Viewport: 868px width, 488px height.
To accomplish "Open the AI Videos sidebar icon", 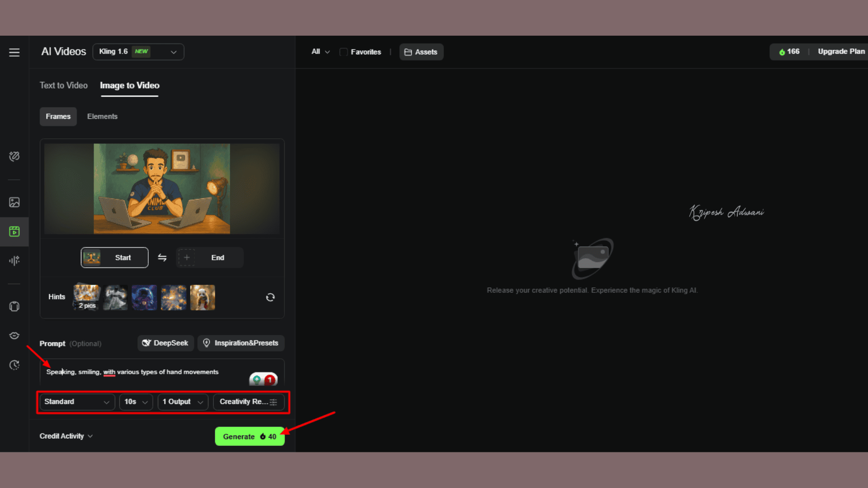I will point(14,232).
